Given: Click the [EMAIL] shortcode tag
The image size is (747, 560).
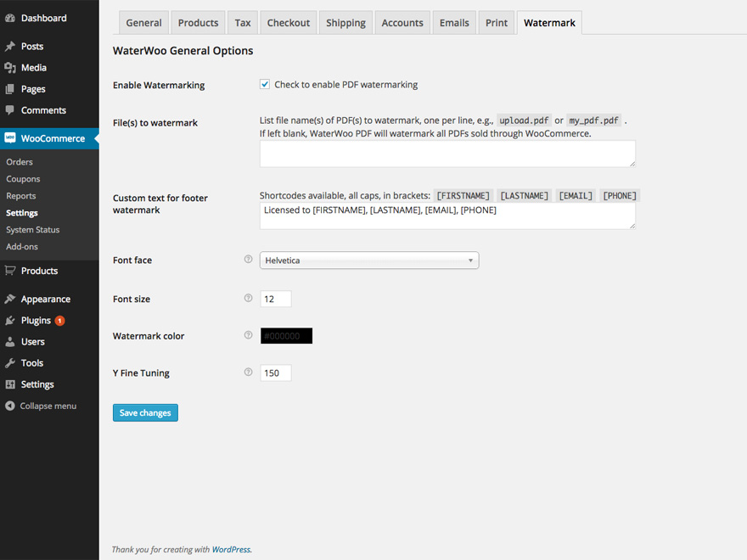Looking at the screenshot, I should click(x=576, y=196).
